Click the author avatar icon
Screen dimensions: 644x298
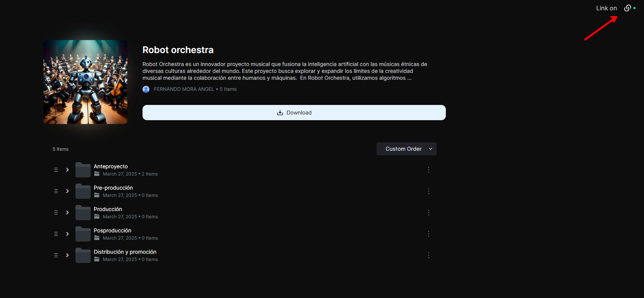tap(146, 89)
